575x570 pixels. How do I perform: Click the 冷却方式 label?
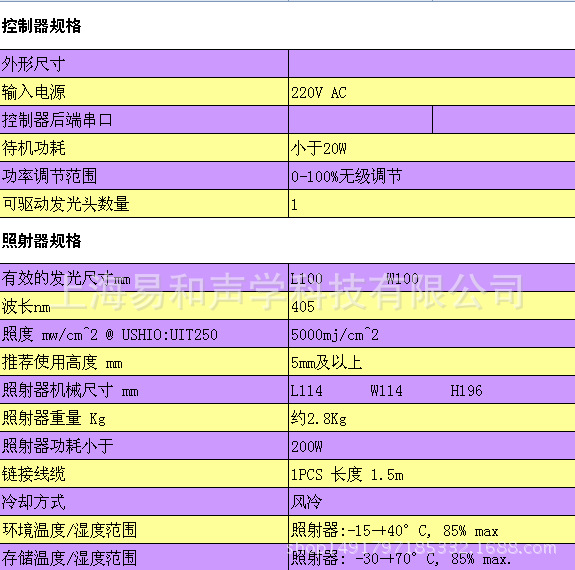(33, 502)
